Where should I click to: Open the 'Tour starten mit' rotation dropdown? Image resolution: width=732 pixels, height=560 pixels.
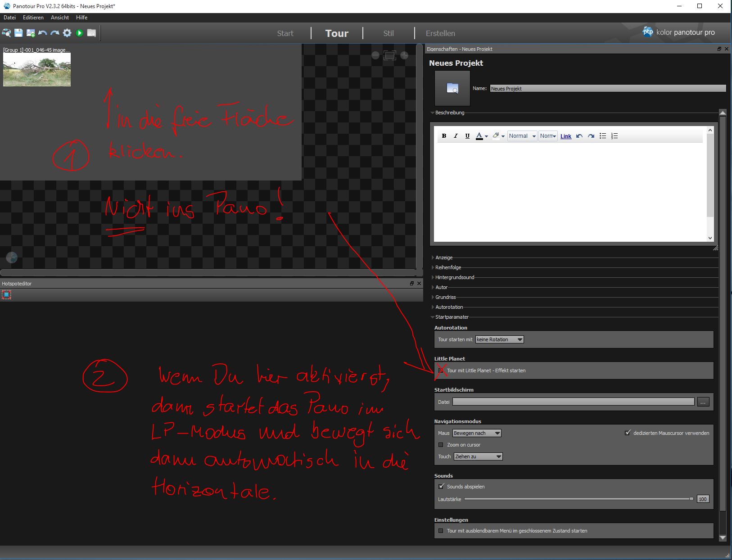point(499,339)
